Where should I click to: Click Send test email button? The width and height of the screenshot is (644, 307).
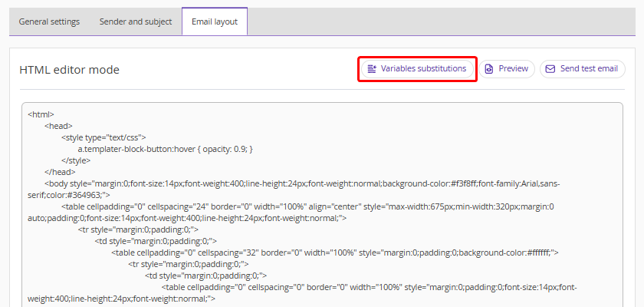[x=583, y=69]
